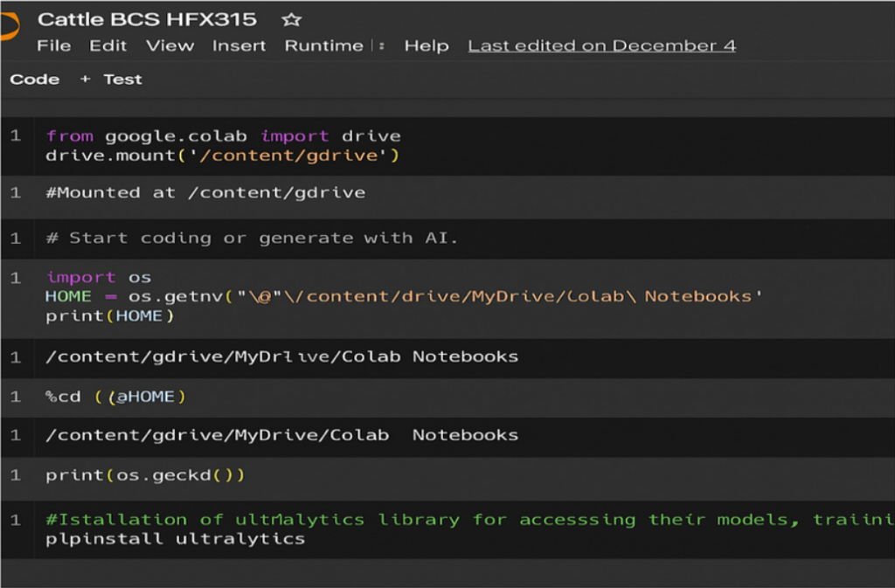This screenshot has height=588, width=895.
Task: Open the Edit menu
Action: click(108, 46)
